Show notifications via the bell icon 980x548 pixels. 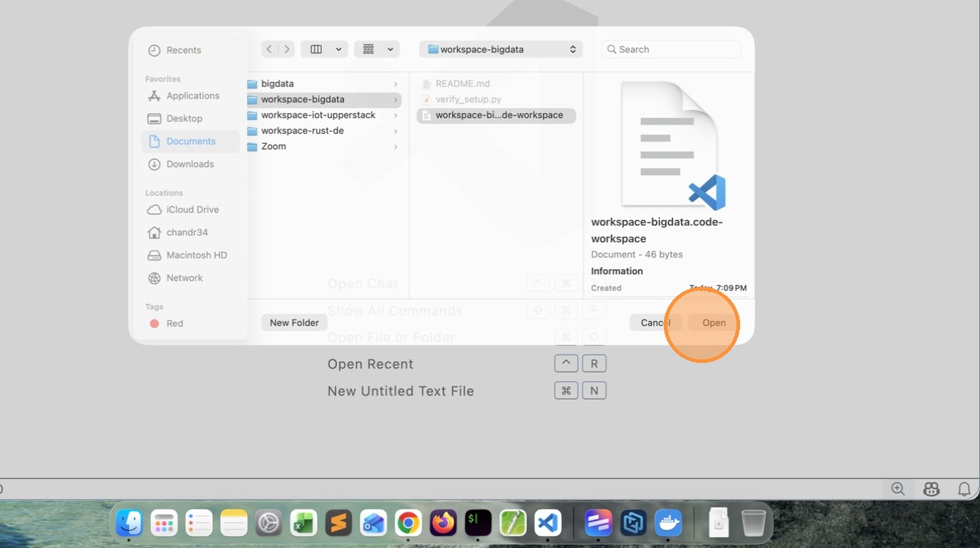click(964, 489)
